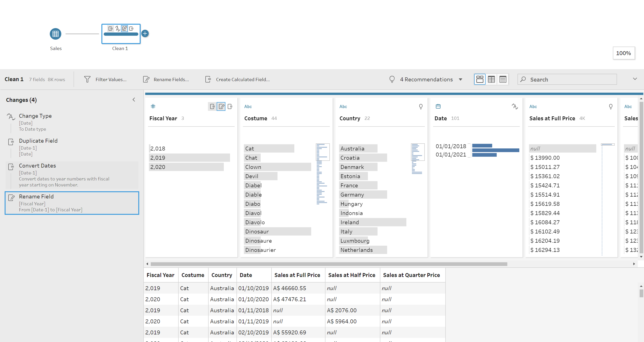The image size is (644, 342).
Task: Click the Date field change type icon
Action: click(x=514, y=106)
